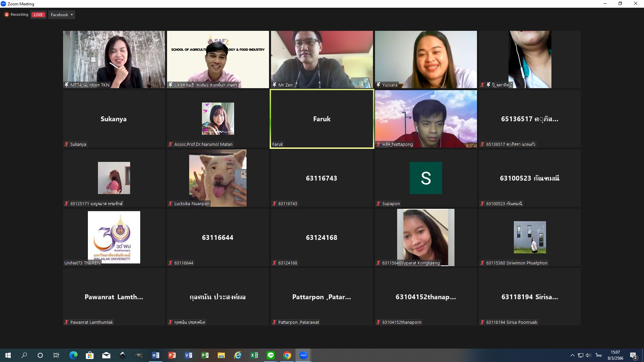Open Google Chrome from the taskbar
Screen dimensions: 644x362
[x=287, y=355]
